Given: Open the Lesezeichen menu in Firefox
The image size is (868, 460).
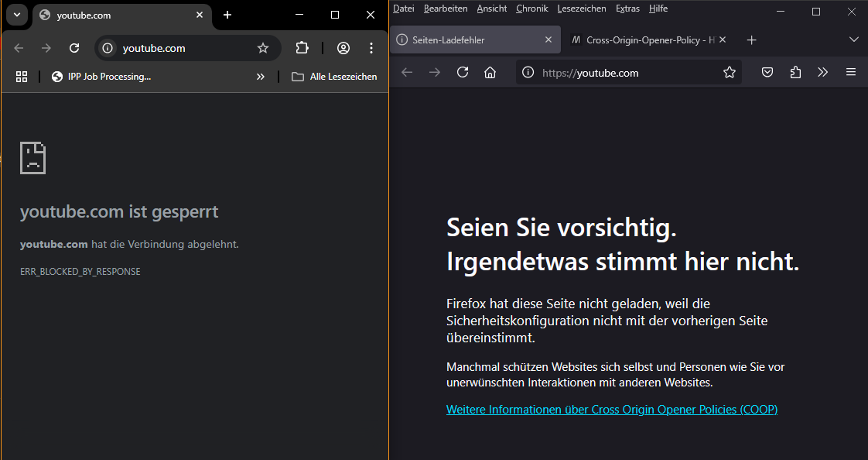Looking at the screenshot, I should 581,9.
